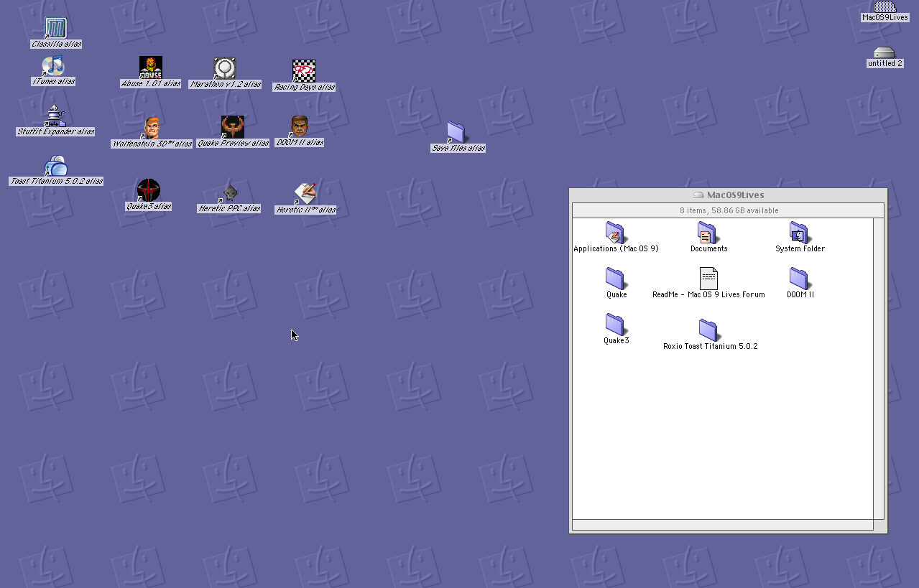Click the '8 items, 58.86 GB available' status text
This screenshot has height=588, width=919.
tap(729, 210)
